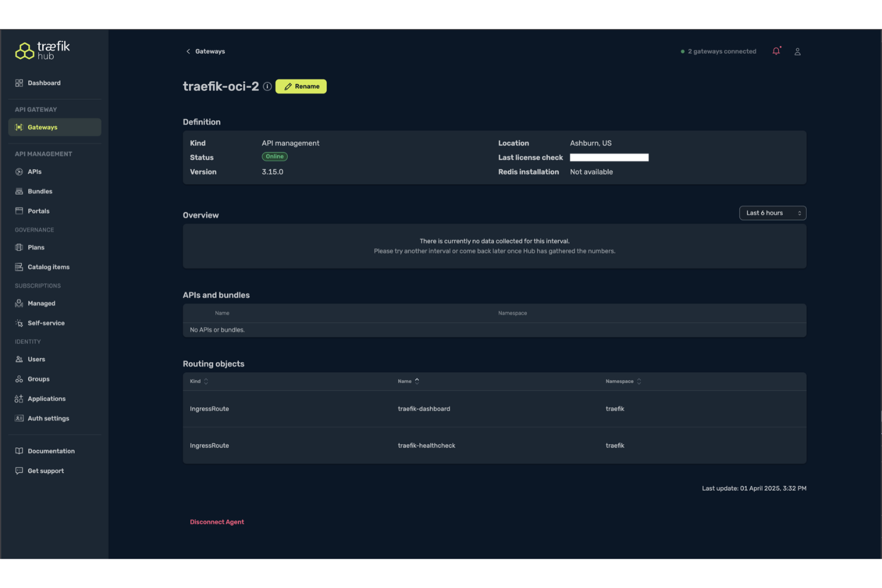Go to Dashboard menu item
This screenshot has height=588, width=882.
click(x=44, y=83)
